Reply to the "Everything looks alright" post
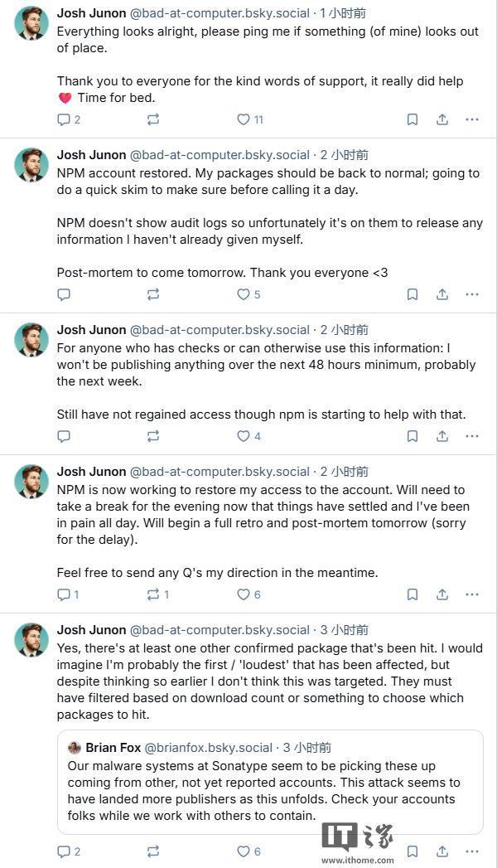This screenshot has height=868, width=497. pyautogui.click(x=64, y=119)
